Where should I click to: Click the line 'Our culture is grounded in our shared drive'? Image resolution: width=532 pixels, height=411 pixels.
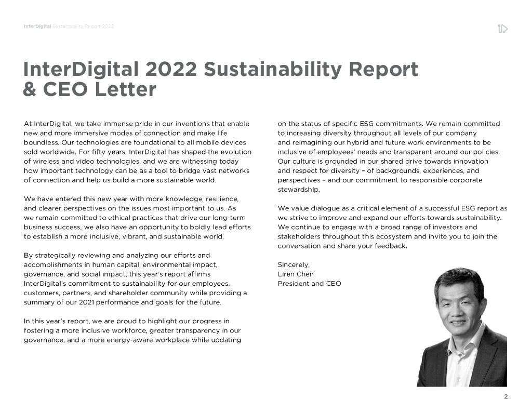[x=383, y=161]
